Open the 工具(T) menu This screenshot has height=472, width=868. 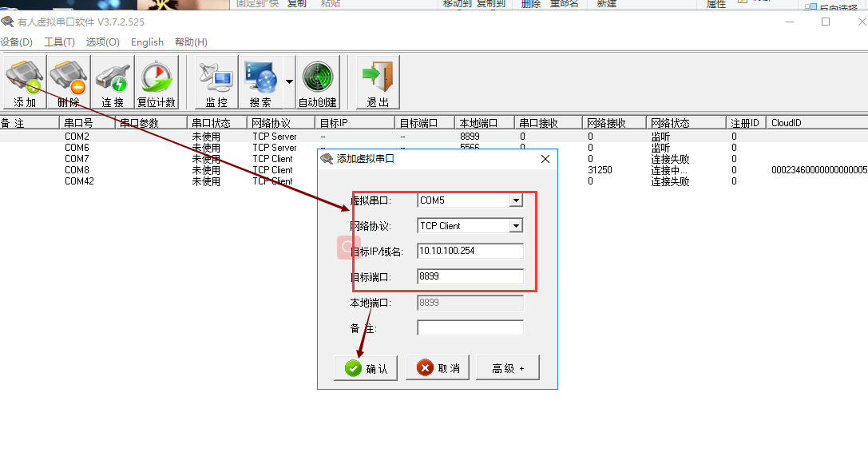point(59,42)
